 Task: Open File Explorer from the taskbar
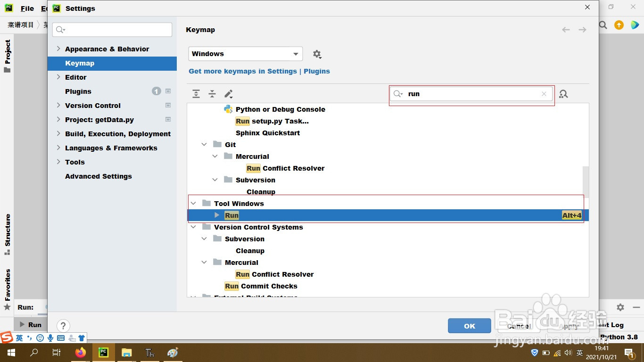(x=126, y=352)
